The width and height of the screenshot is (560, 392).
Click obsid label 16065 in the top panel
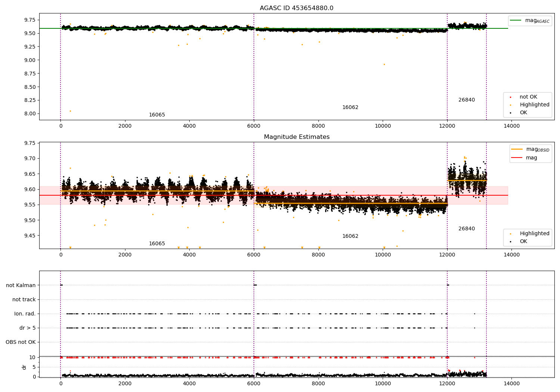click(x=157, y=115)
